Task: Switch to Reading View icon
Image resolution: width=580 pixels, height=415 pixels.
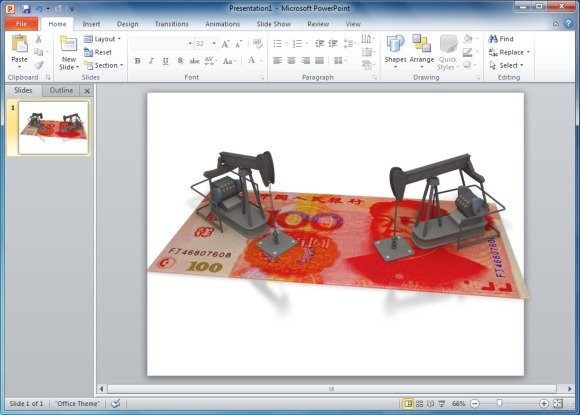Action: coord(431,404)
